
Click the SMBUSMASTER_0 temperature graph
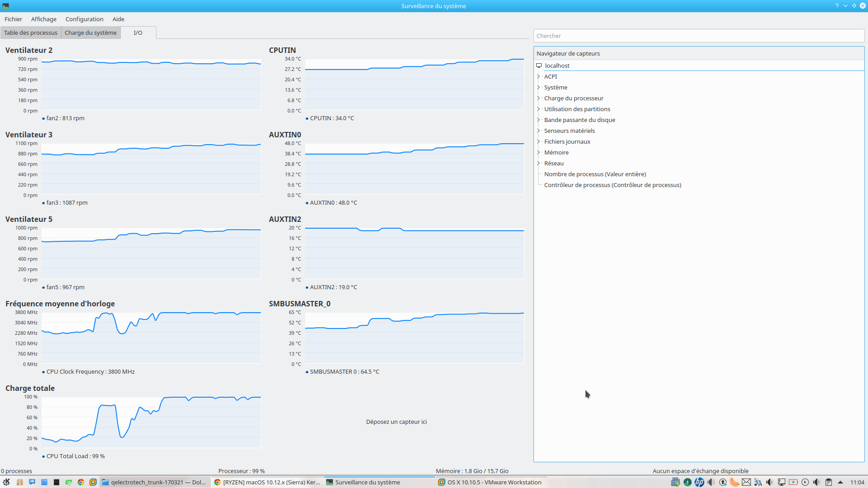[415, 338]
